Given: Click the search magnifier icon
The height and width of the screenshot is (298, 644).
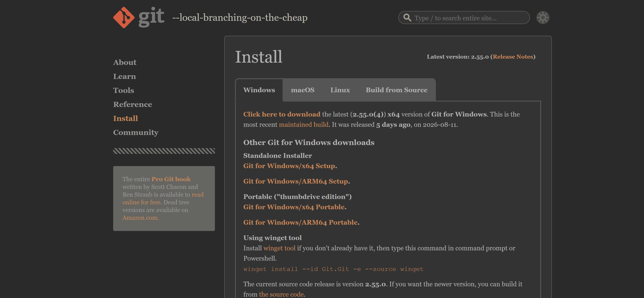Looking at the screenshot, I should tap(407, 18).
